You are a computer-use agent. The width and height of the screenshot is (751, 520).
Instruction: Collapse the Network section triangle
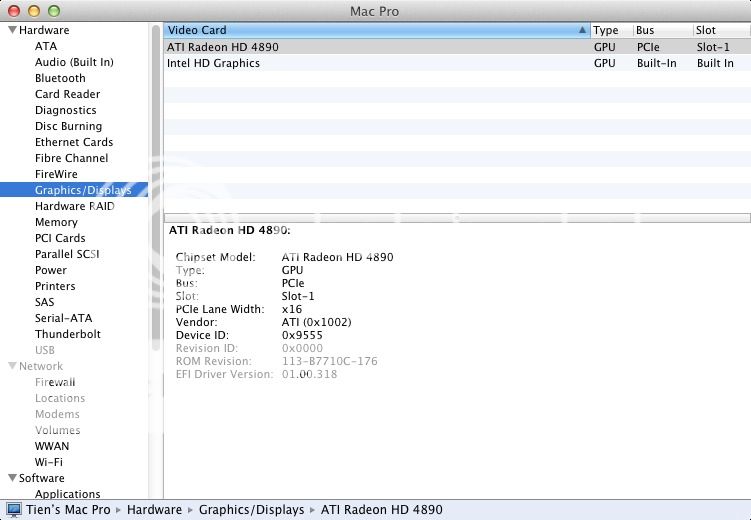tap(11, 367)
